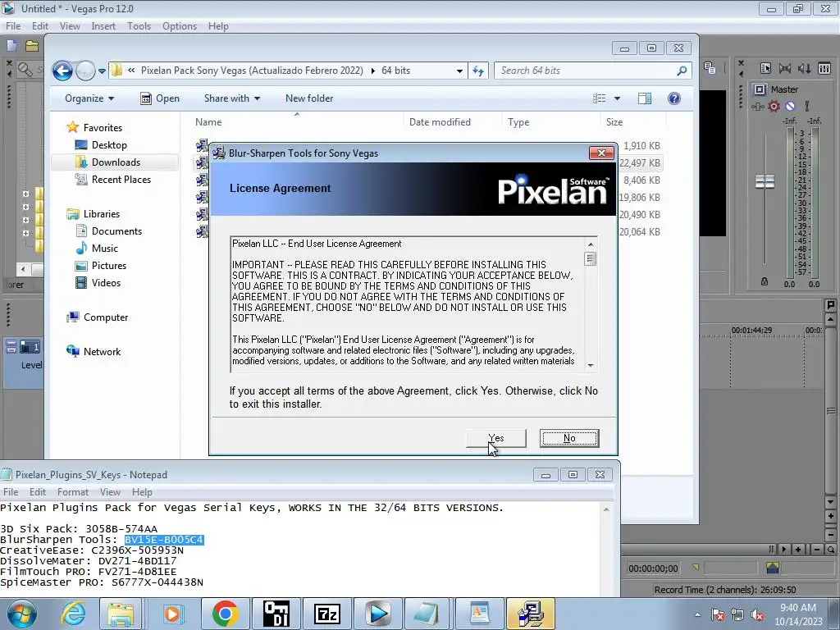Click the Master volume fader handle
Viewport: 840px width, 630px height.
coord(765,181)
